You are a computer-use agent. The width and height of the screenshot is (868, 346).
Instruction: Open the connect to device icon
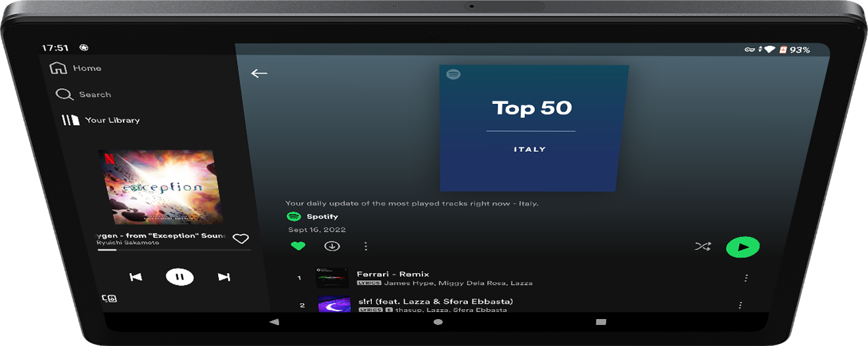(110, 299)
